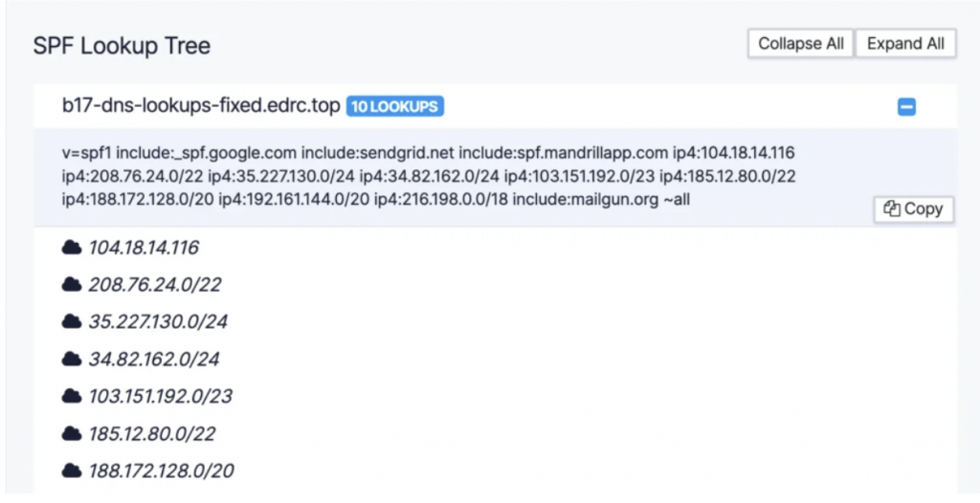Select the 35.227.130.0/24 tree entry
Screen dimensions: 980x503
click(x=158, y=322)
